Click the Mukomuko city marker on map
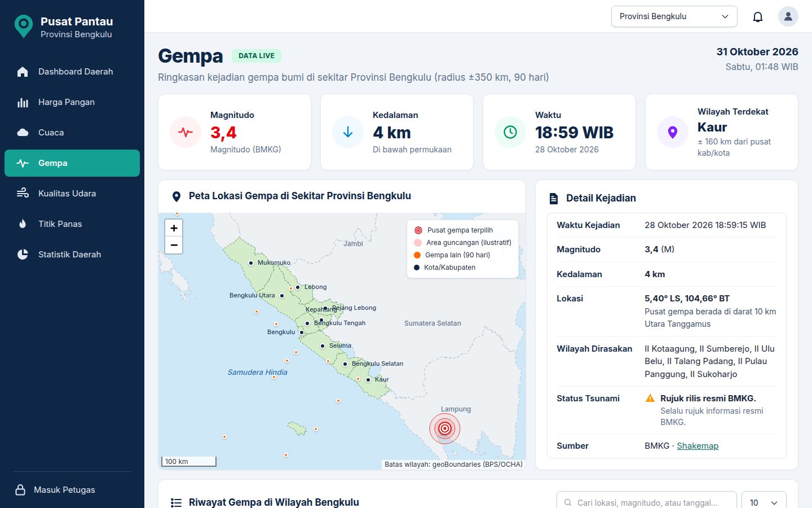This screenshot has height=508, width=812. pos(251,263)
